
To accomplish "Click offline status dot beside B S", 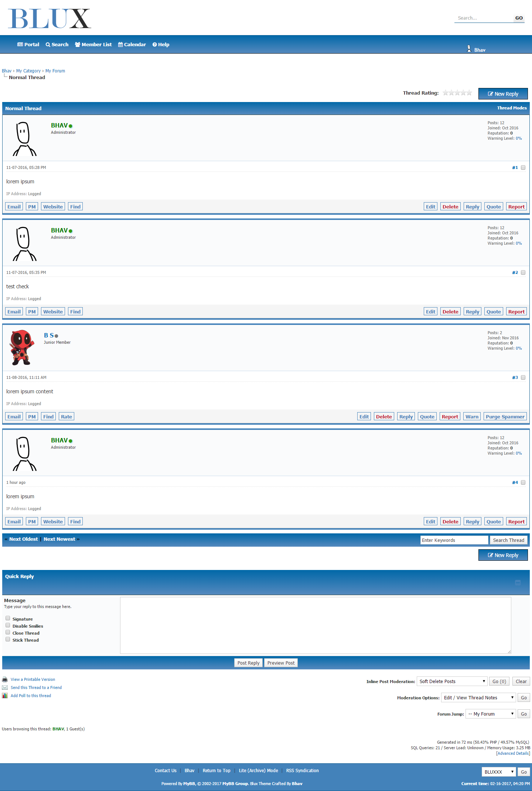I will click(57, 336).
